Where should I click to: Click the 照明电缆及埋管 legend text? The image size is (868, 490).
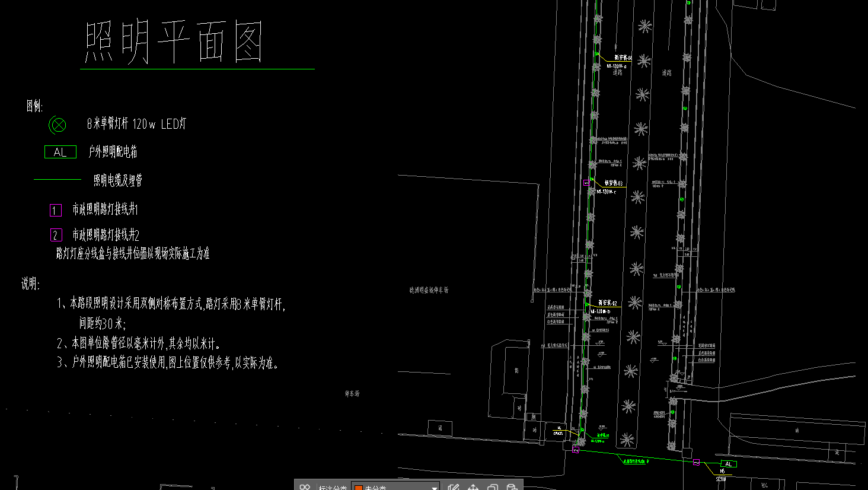(x=117, y=180)
